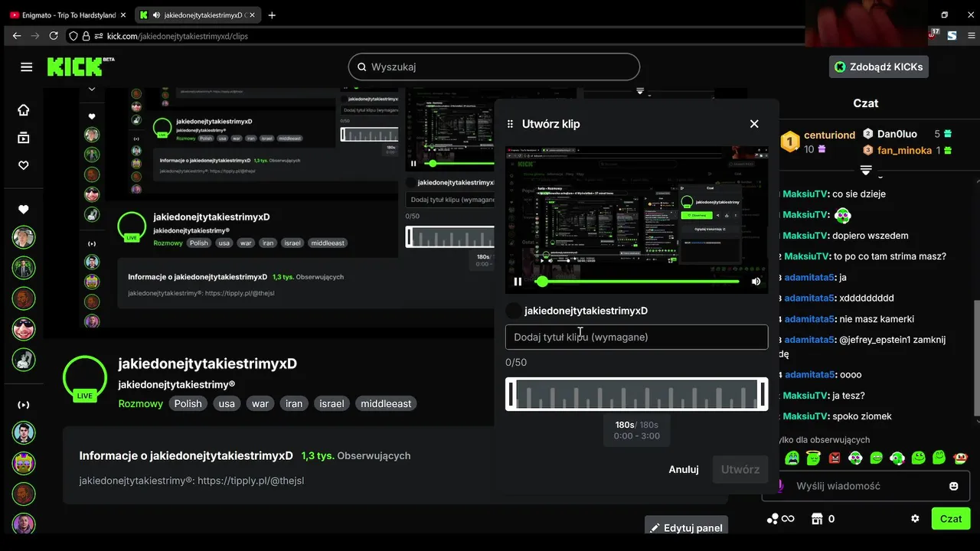This screenshot has width=980, height=551.
Task: Collapse the chat leaderboard arrow
Action: click(866, 168)
